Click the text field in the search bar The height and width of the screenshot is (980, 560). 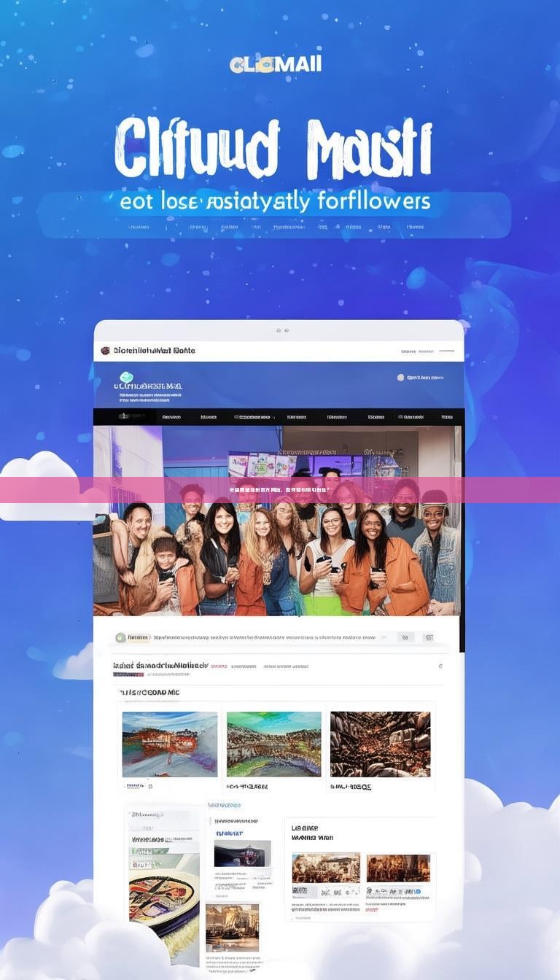pyautogui.click(x=262, y=637)
